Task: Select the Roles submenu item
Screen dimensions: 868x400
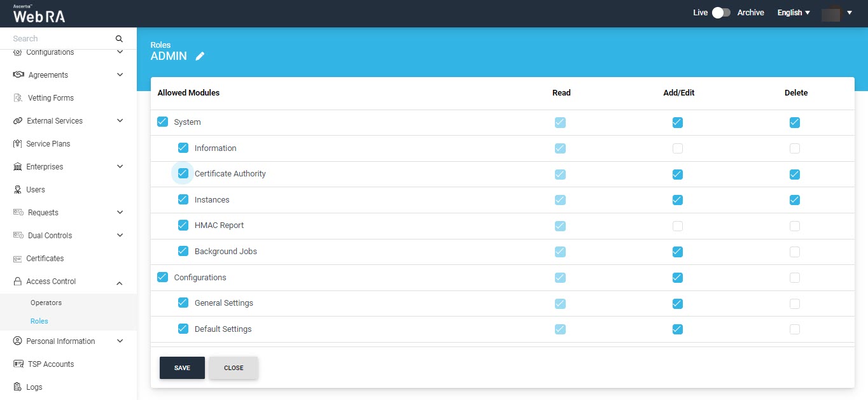Action: [39, 321]
